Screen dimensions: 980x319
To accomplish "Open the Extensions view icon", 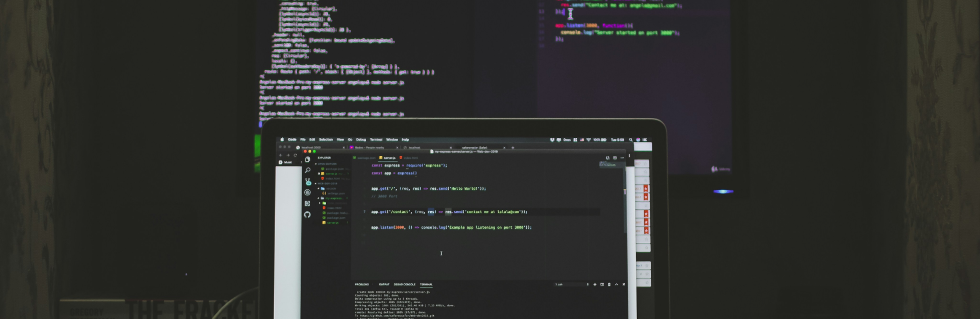I will click(x=307, y=204).
